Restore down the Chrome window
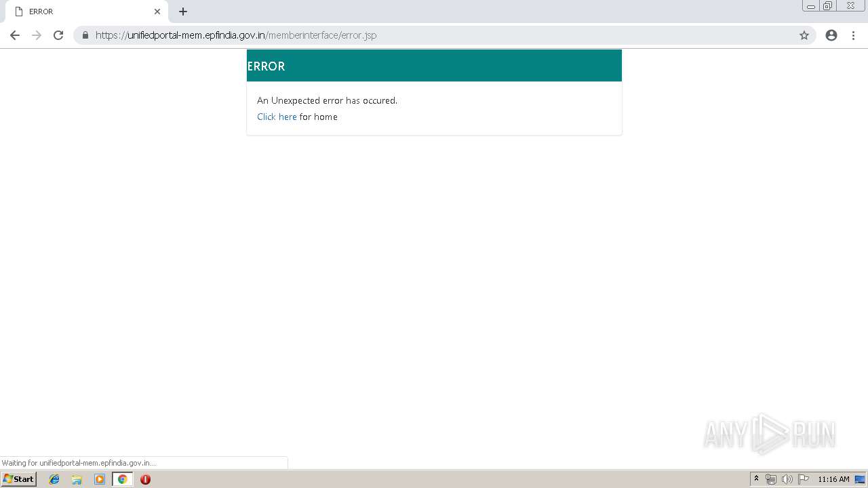This screenshot has width=868, height=488. [x=828, y=6]
